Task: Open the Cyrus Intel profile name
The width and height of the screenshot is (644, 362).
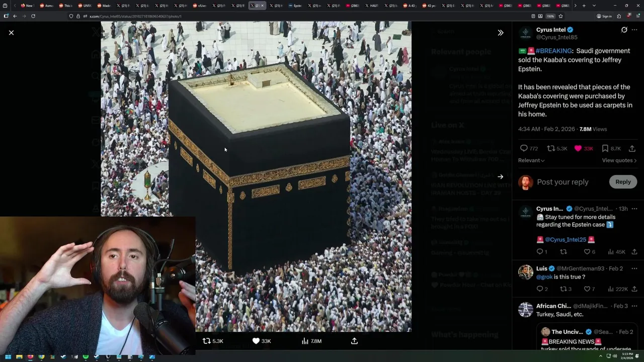Action: [551, 30]
